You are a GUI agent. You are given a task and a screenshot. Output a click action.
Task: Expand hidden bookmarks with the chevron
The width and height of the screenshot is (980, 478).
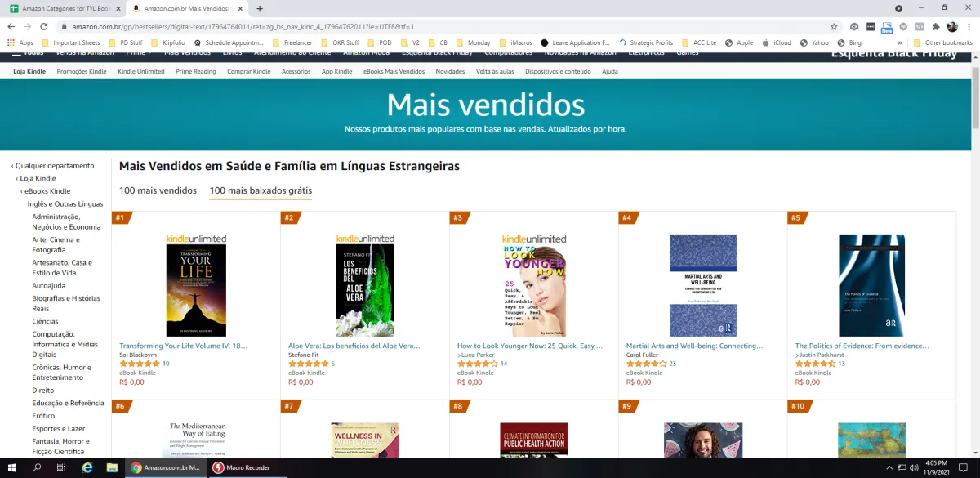click(x=901, y=42)
